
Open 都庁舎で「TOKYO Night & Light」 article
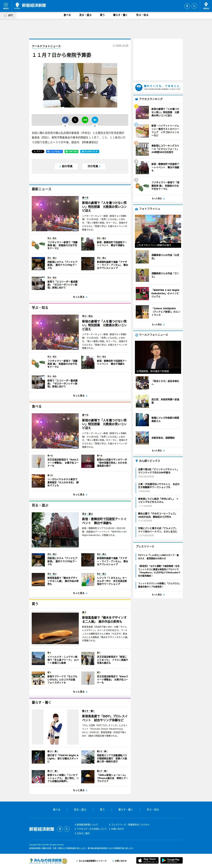63,759
